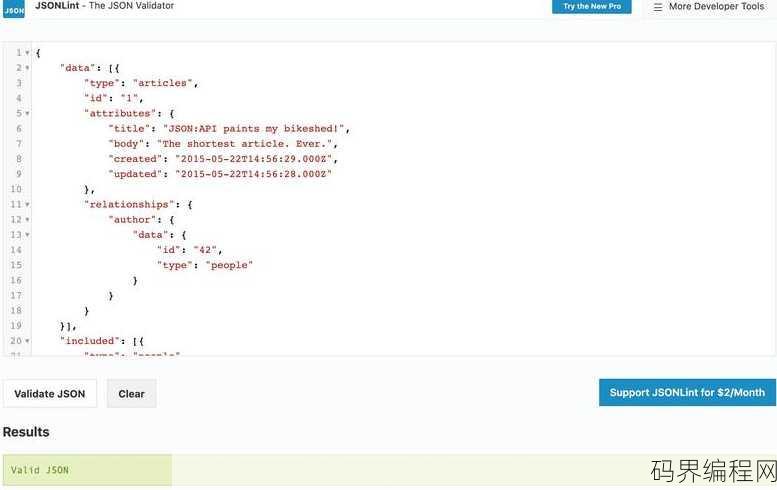Collapse the "data" block at line 2
The width and height of the screenshot is (777, 490).
click(x=27, y=68)
